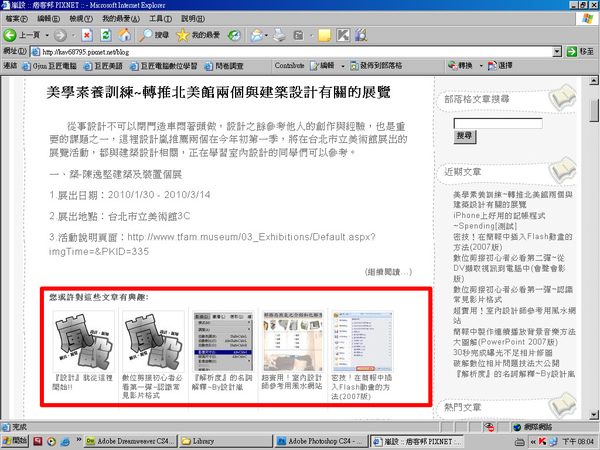Viewport: 600px width, 450px height.
Task: Click 轉換 toolbar button
Action: pyautogui.click(x=460, y=66)
